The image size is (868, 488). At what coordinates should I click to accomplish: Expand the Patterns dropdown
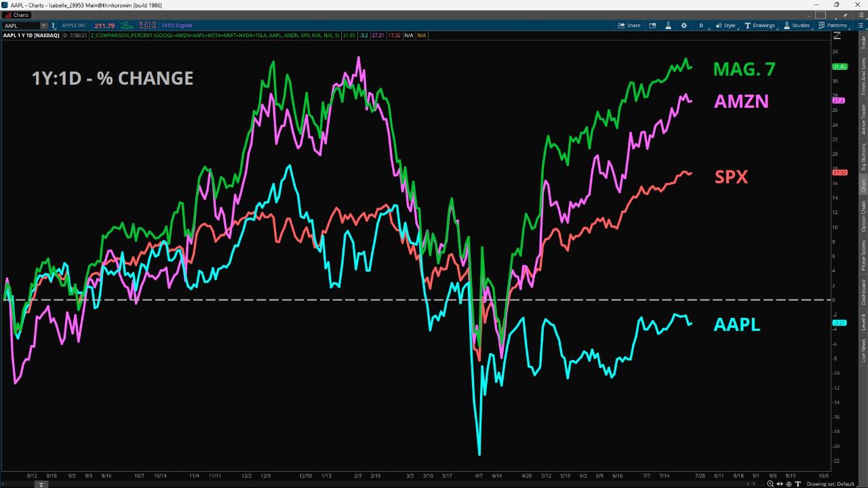point(833,26)
